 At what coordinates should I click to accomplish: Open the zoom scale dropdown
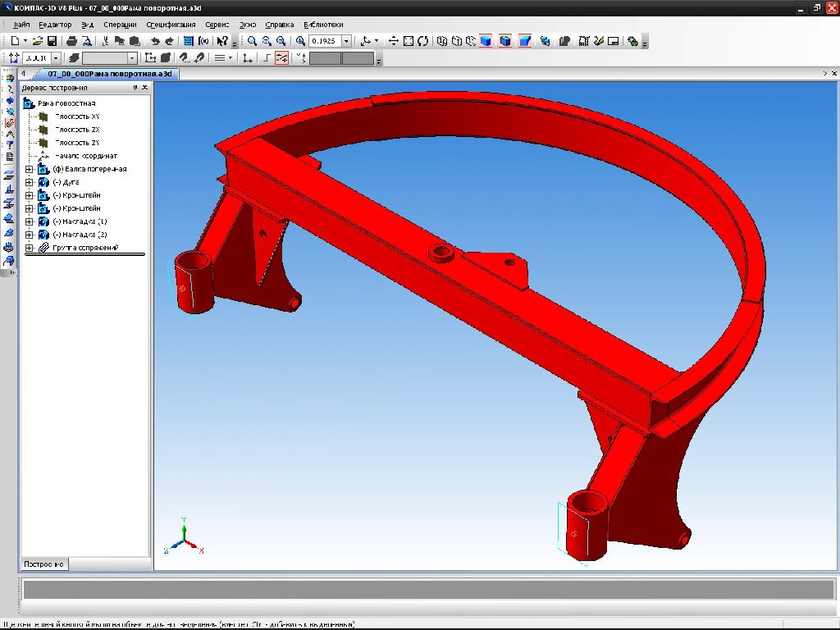click(x=346, y=41)
